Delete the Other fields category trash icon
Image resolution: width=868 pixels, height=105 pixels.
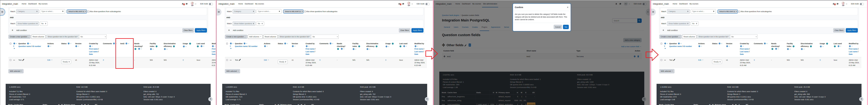click(470, 45)
